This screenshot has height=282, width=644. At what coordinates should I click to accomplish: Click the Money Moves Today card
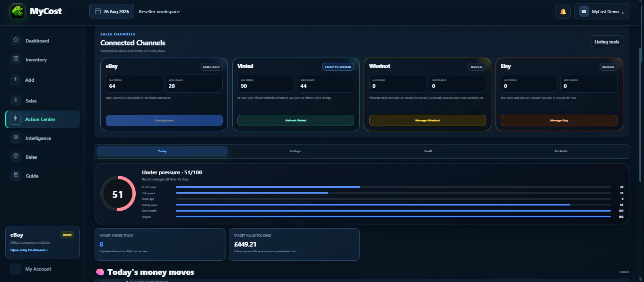[160, 244]
